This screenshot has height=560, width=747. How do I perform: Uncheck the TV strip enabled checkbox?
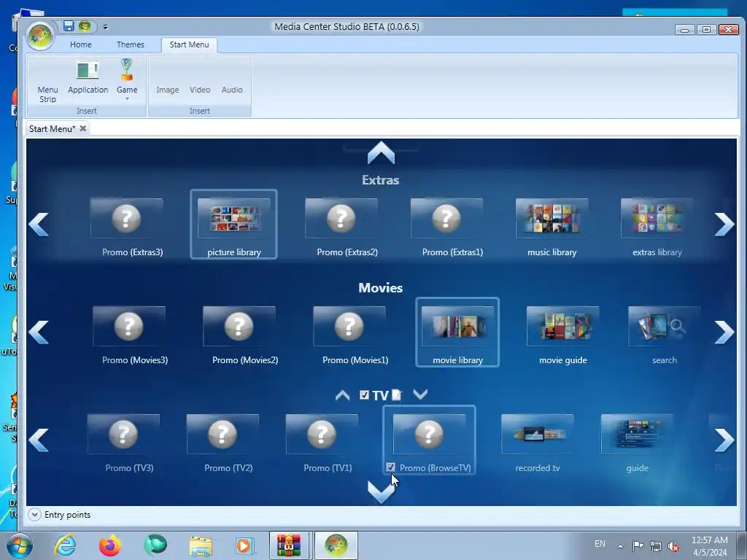coord(364,394)
